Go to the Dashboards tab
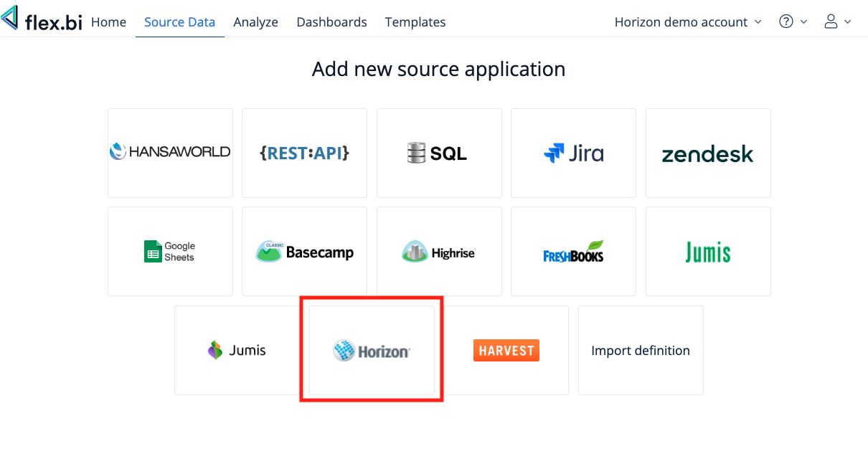868x459 pixels. pos(331,22)
